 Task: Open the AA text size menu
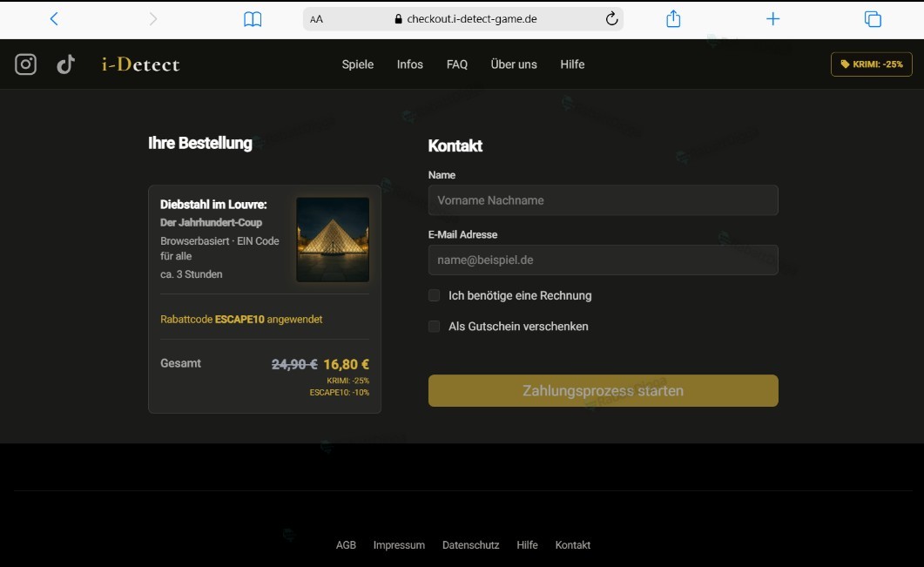pyautogui.click(x=316, y=19)
